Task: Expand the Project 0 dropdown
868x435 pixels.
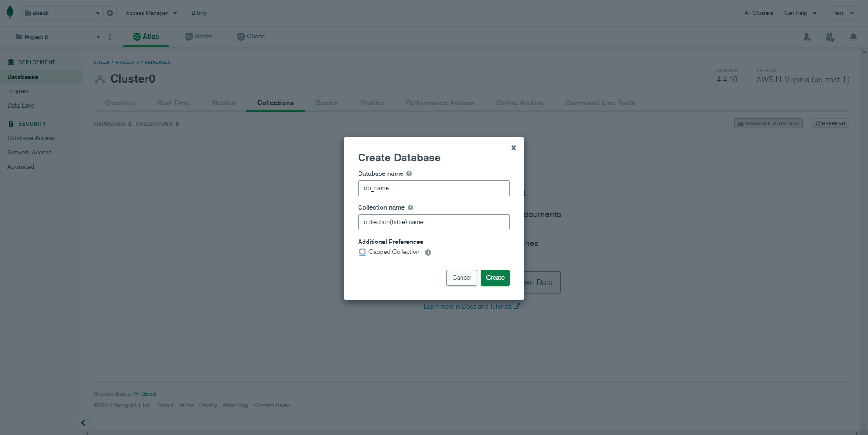Action: tap(57, 37)
